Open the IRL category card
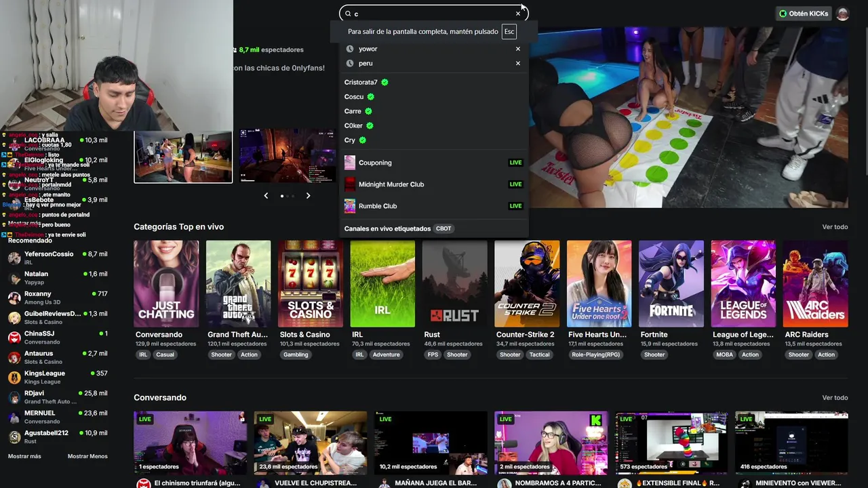Viewport: 868px width, 488px height. click(382, 284)
